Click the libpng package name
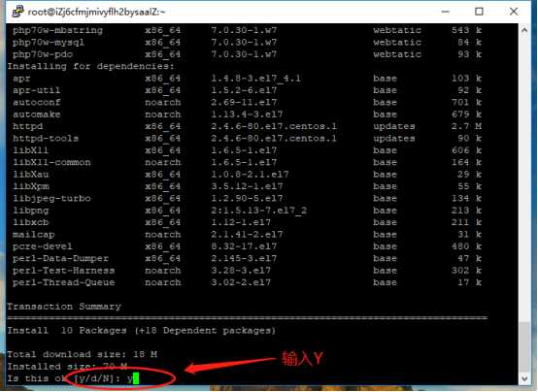 (31, 211)
